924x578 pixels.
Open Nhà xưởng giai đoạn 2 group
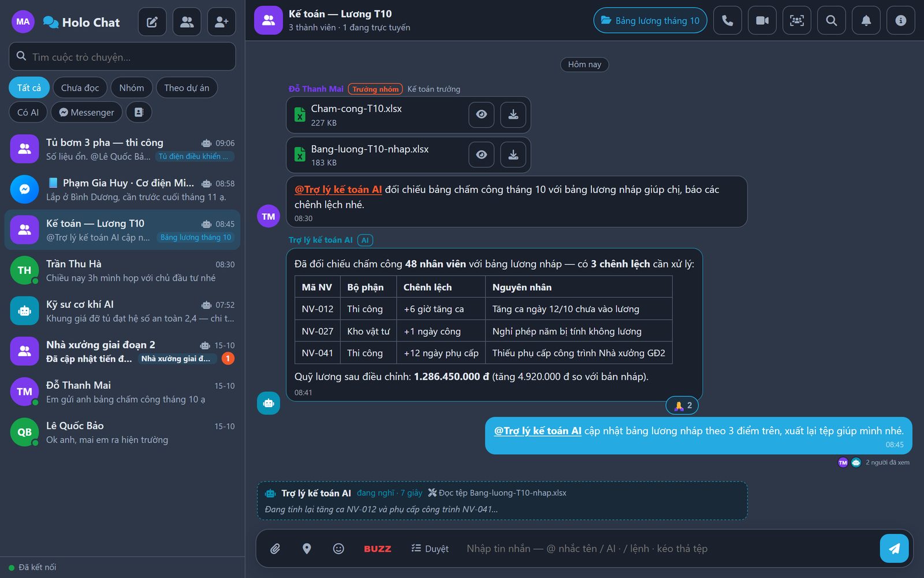(122, 351)
